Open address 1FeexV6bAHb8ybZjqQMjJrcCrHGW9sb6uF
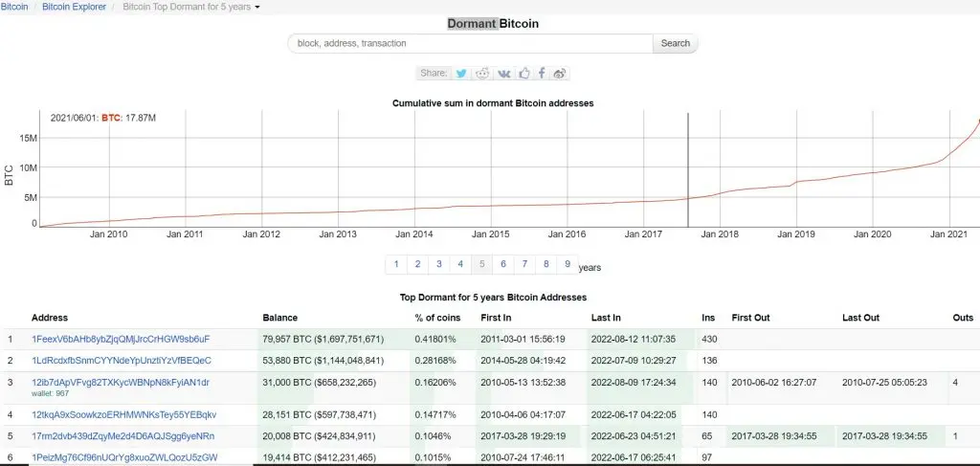 point(121,339)
